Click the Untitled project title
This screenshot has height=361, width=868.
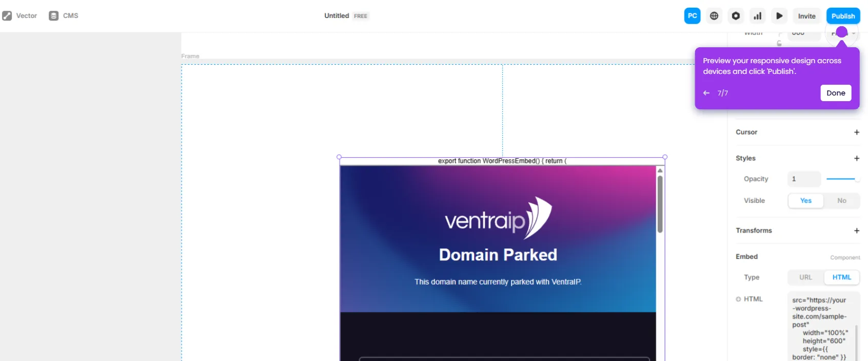337,16
